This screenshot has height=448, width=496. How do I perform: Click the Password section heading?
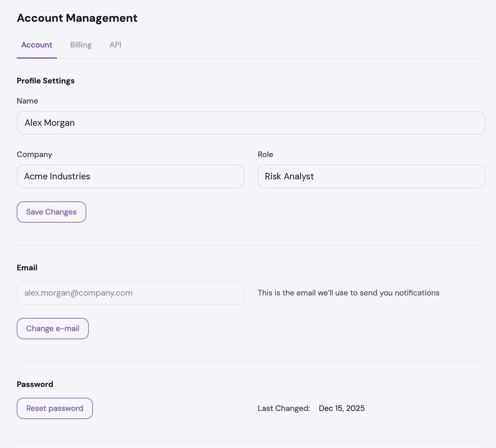click(x=35, y=384)
